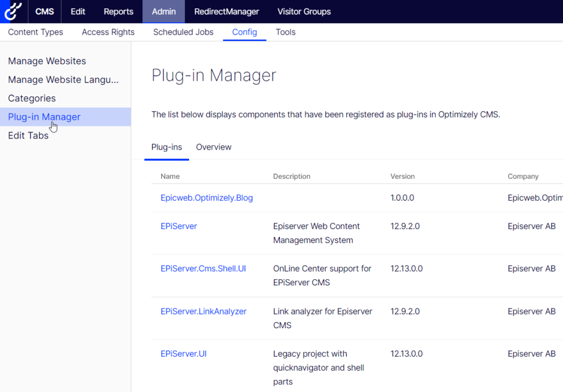Go to Reports in top navigation
563x392 pixels.
point(118,12)
